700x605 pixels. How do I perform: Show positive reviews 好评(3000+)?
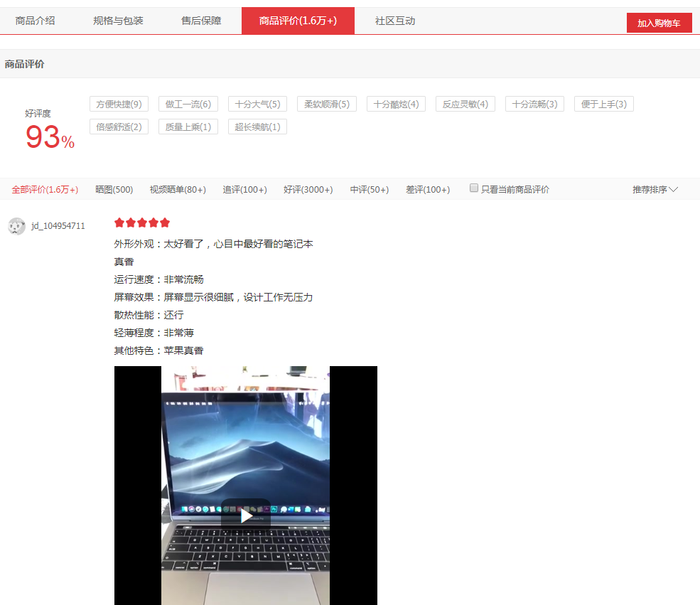tap(308, 190)
